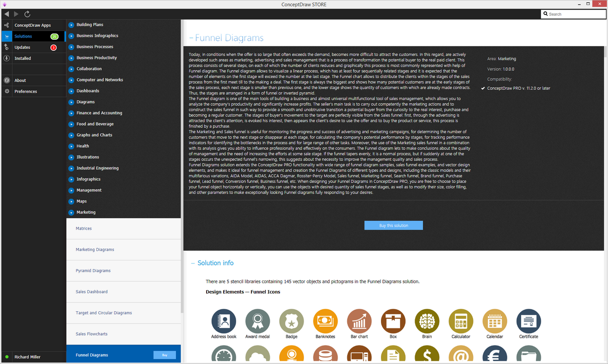
Task: Click the ConceptDraw app logo in title bar
Action: pos(4,4)
